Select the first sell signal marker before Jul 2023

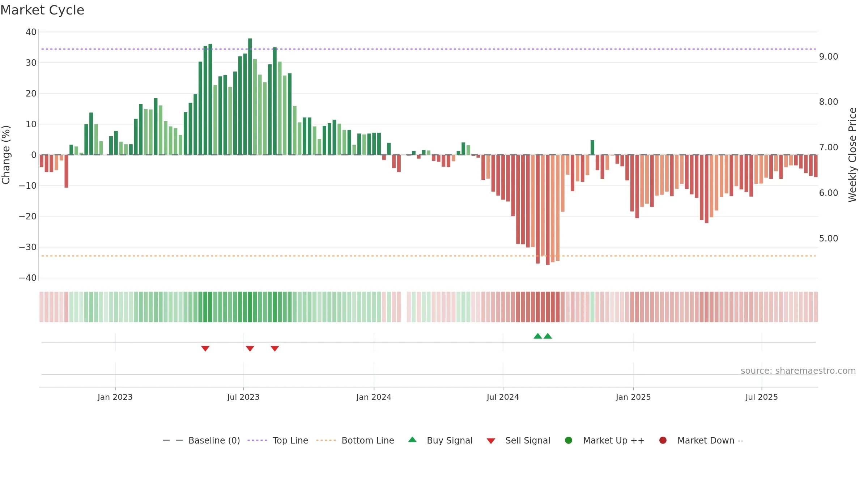tap(205, 348)
